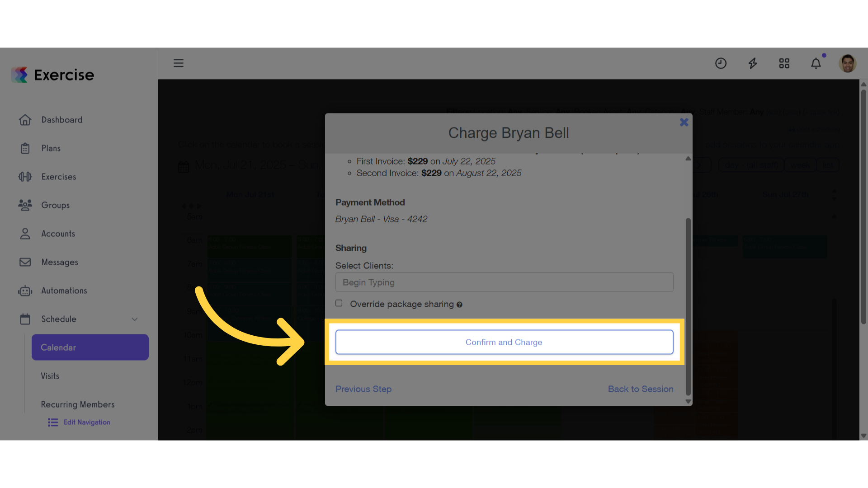Open the Automations robot icon
This screenshot has height=488, width=868.
[x=25, y=291]
